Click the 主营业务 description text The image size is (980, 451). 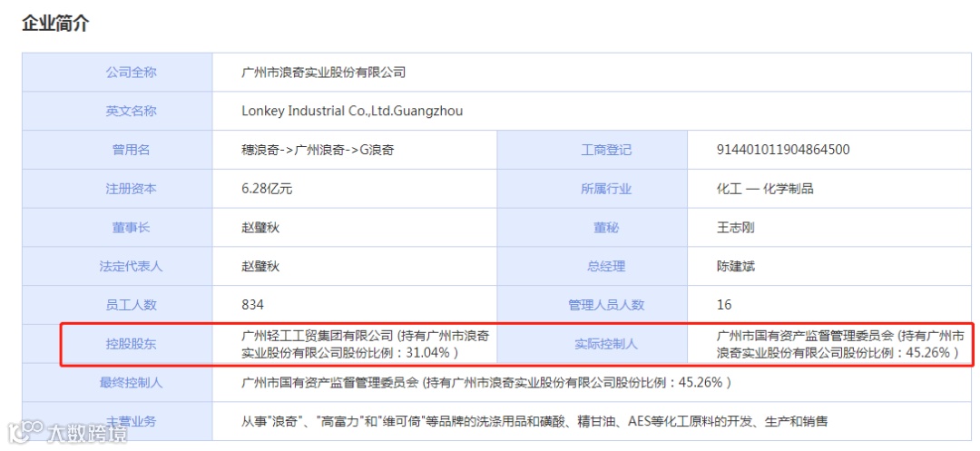pyautogui.click(x=534, y=421)
